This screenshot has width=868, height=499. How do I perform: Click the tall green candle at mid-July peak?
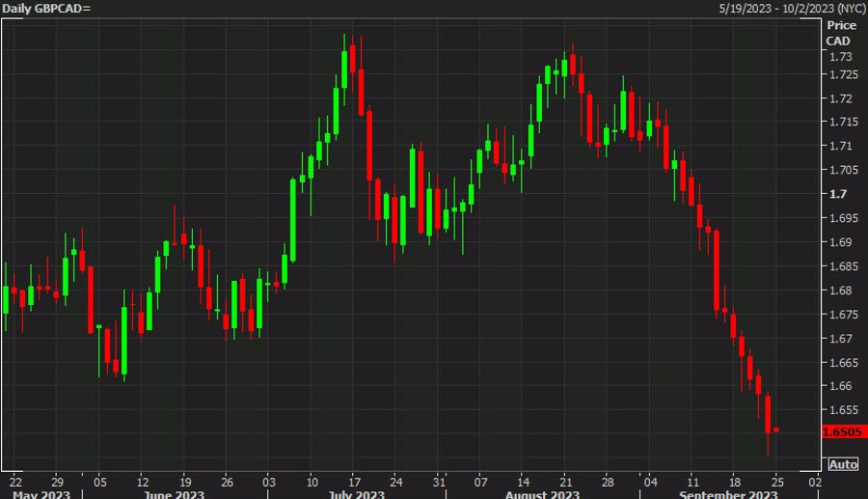tap(345, 68)
